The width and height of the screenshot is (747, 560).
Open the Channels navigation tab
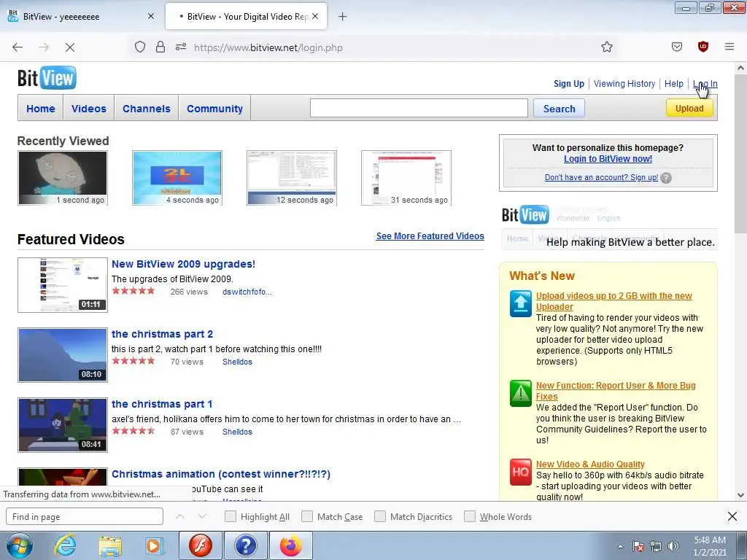(x=146, y=109)
